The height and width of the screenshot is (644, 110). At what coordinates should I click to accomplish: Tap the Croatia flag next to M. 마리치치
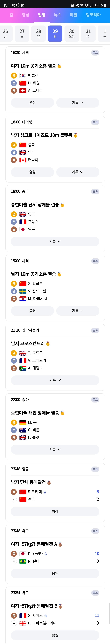[x=23, y=299]
